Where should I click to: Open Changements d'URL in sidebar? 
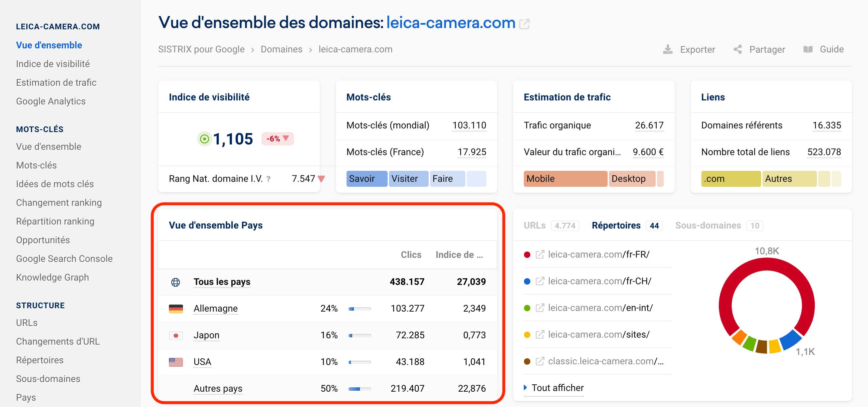(x=58, y=342)
